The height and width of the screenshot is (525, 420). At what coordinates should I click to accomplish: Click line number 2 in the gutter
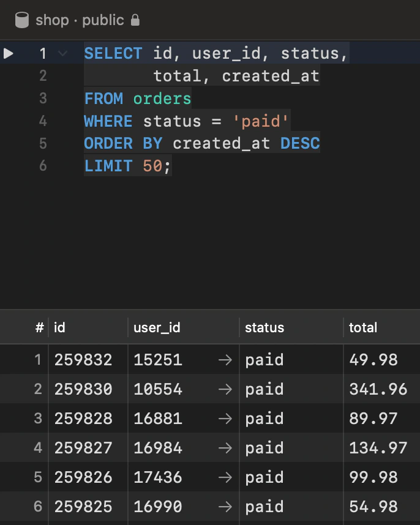(43, 76)
